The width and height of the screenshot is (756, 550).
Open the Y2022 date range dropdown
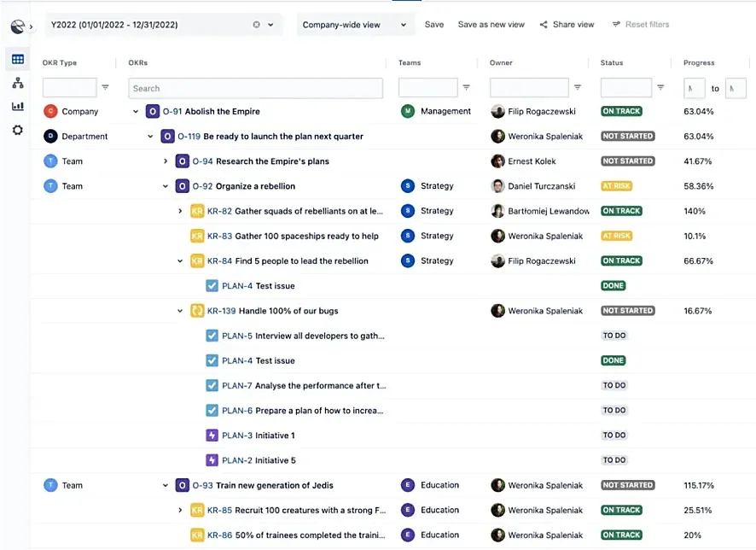pyautogui.click(x=270, y=25)
